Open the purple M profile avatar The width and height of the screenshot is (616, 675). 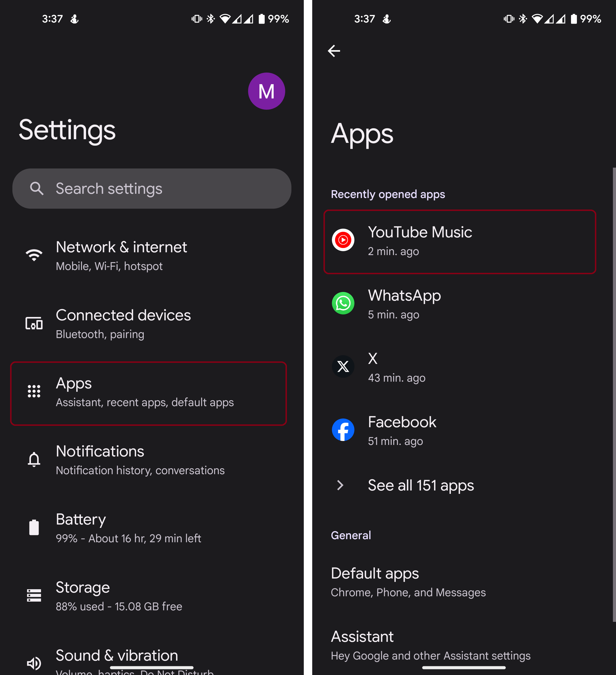(x=266, y=91)
